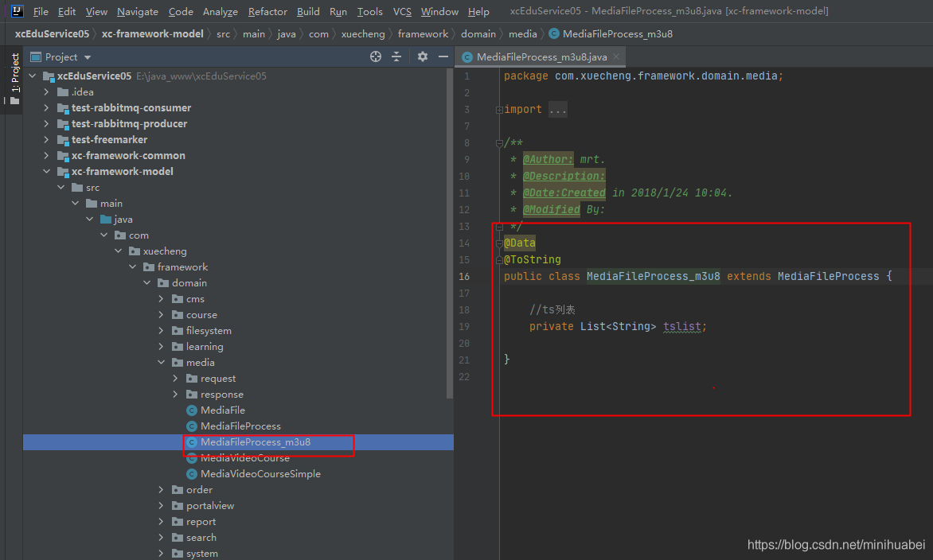This screenshot has width=933, height=560.
Task: Open the VCS menu
Action: pos(402,11)
